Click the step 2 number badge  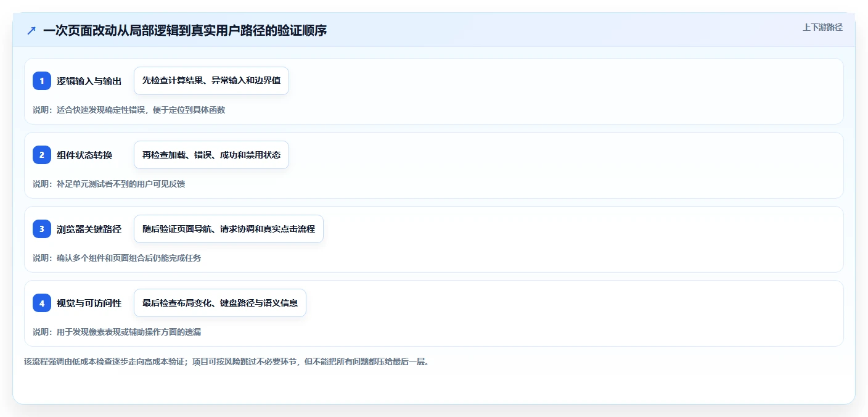tap(42, 155)
